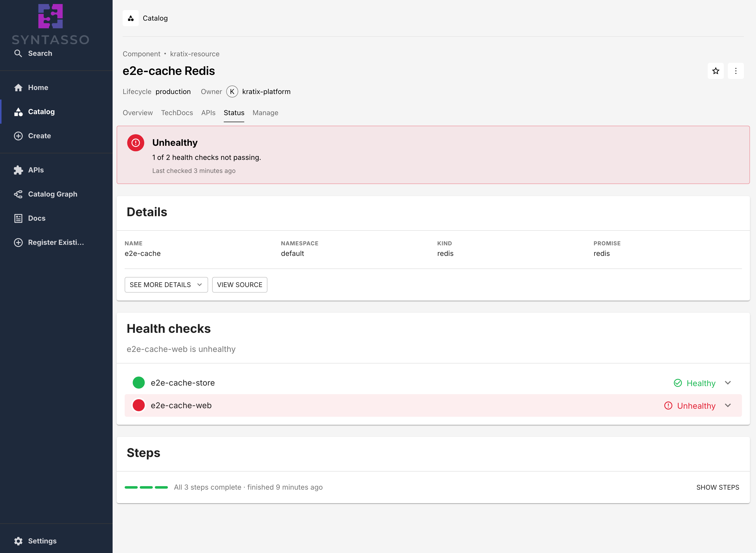Click the 'e2e-cache Redis' page title
Viewport: 756px width, 553px height.
(169, 71)
